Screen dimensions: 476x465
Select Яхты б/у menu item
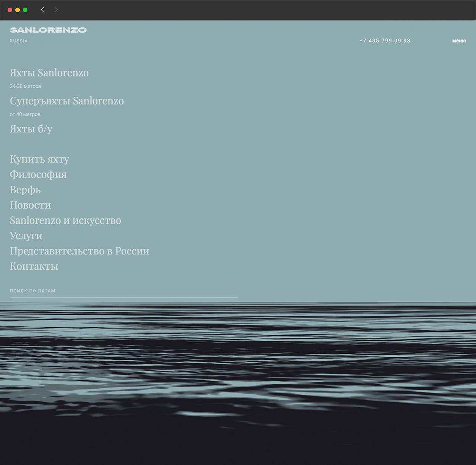(x=31, y=129)
